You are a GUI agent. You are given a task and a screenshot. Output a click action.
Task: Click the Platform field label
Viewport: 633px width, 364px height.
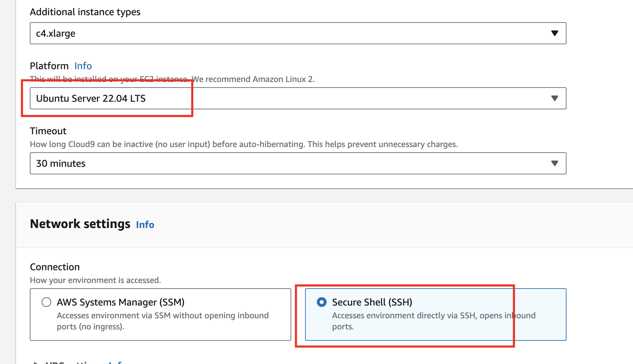[x=49, y=66]
